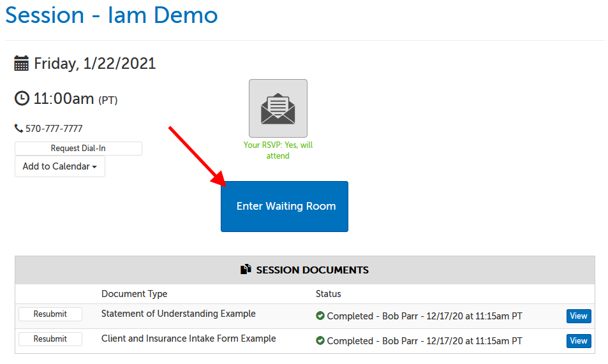Click the phone number 570-777-7777
The width and height of the screenshot is (608, 364).
(54, 129)
